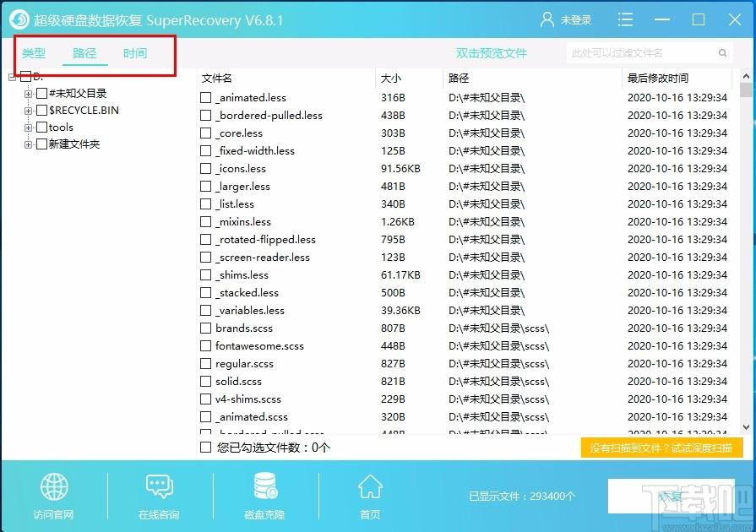Screen dimensions: 756x532
Task: Select the _rotated-flipped.less file name
Action: [x=266, y=240]
